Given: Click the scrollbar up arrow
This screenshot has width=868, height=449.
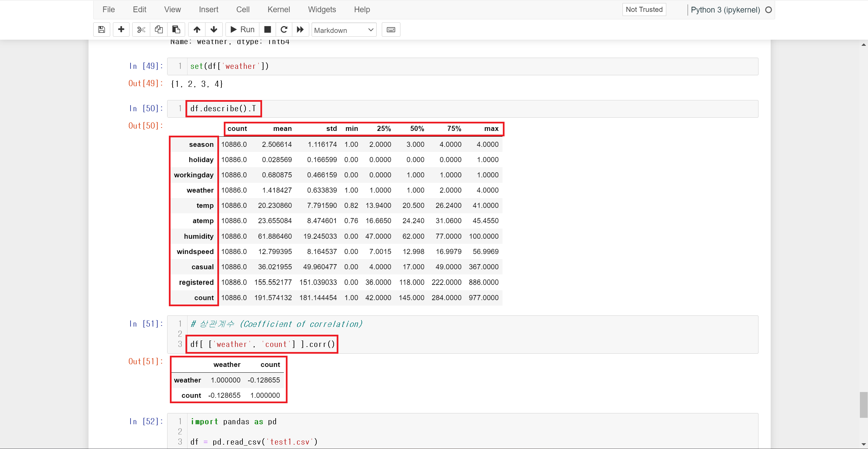Looking at the screenshot, I should [864, 44].
